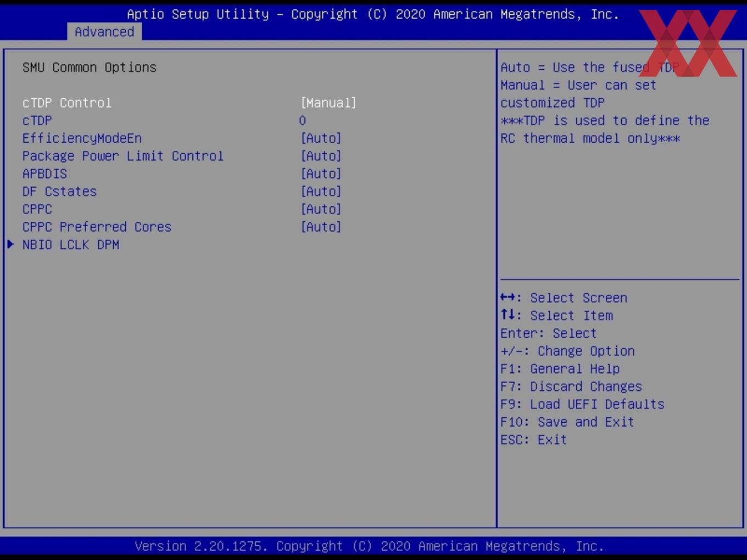Select the CPPC option label
This screenshot has width=747, height=560.
(37, 209)
